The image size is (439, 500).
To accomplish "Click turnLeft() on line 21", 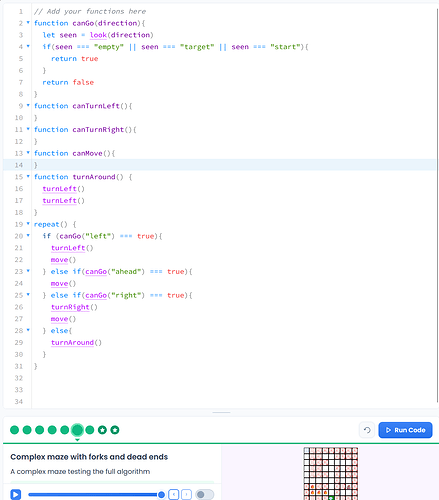I will (72, 248).
